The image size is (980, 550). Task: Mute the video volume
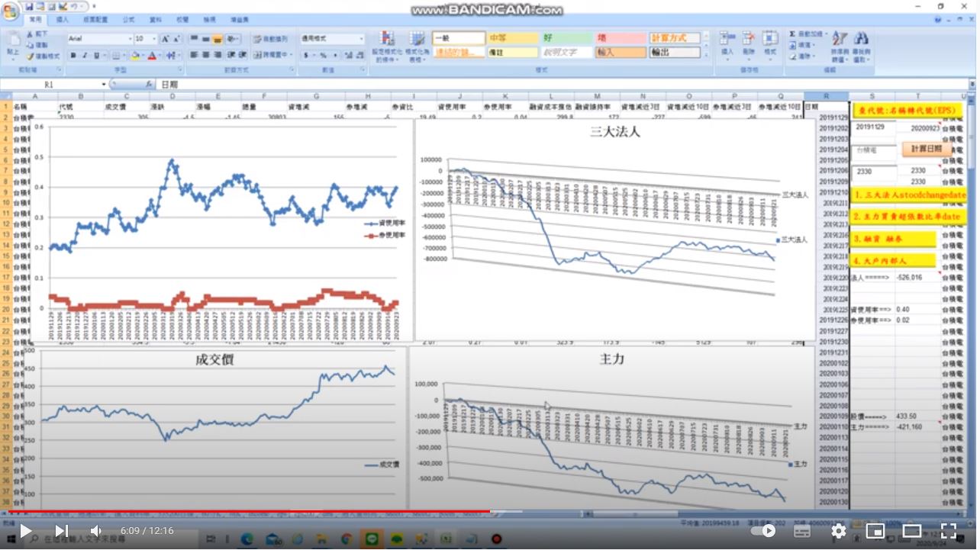pyautogui.click(x=96, y=531)
